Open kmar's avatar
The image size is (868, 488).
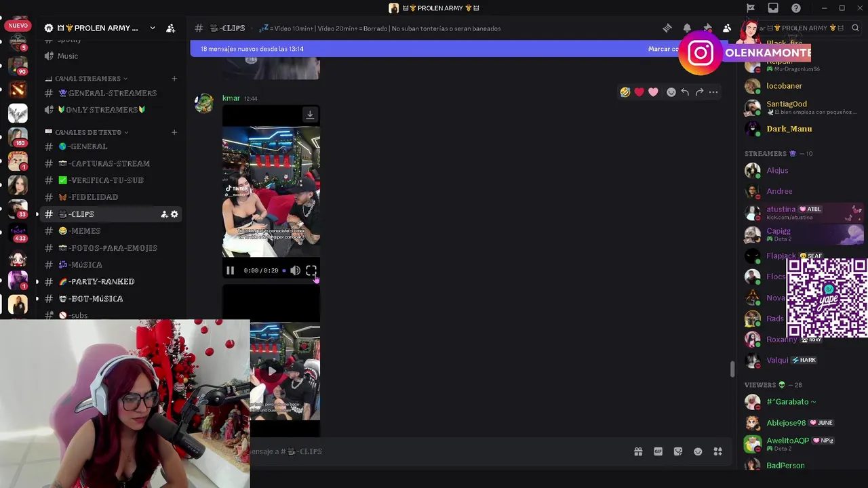coord(204,104)
